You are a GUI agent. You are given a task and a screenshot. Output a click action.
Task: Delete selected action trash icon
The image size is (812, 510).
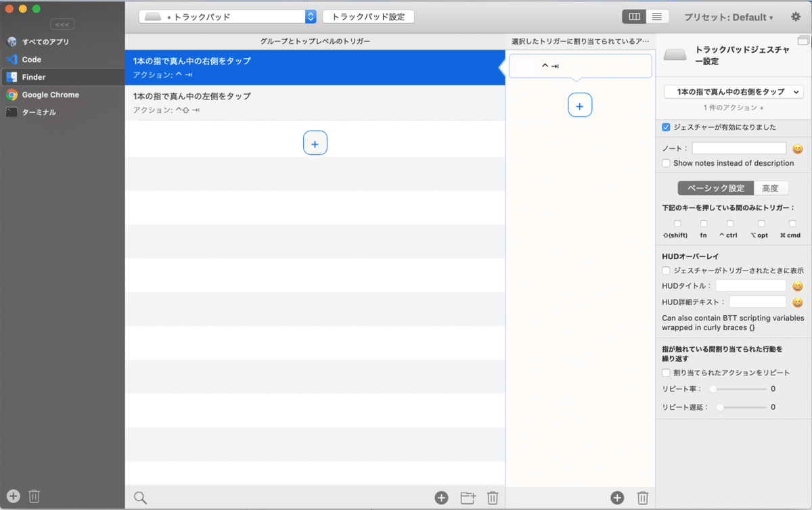coord(643,498)
